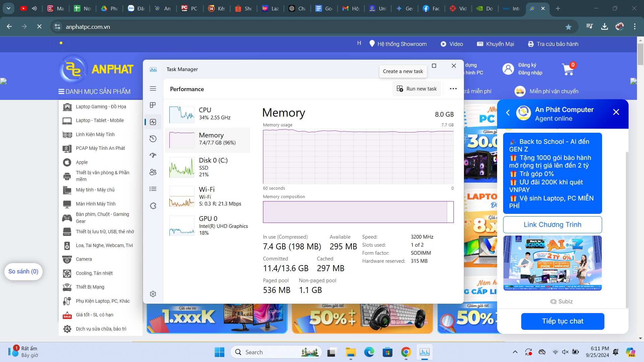
Task: Switch to the Facebook tab
Action: coord(431,8)
